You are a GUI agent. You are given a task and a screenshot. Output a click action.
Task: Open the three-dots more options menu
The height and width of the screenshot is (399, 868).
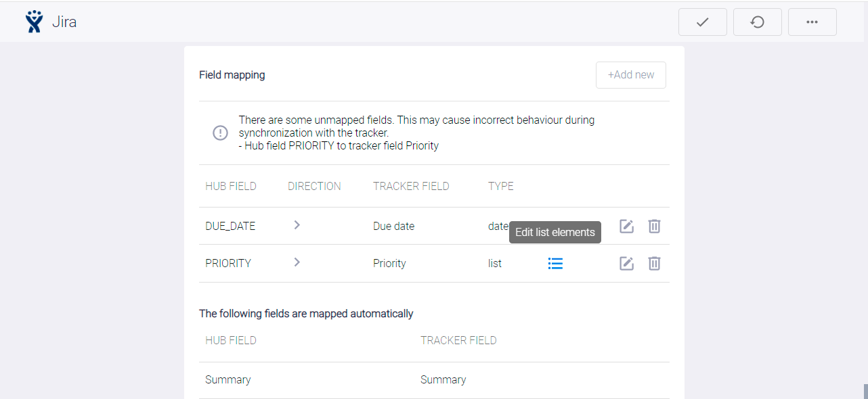(x=812, y=22)
